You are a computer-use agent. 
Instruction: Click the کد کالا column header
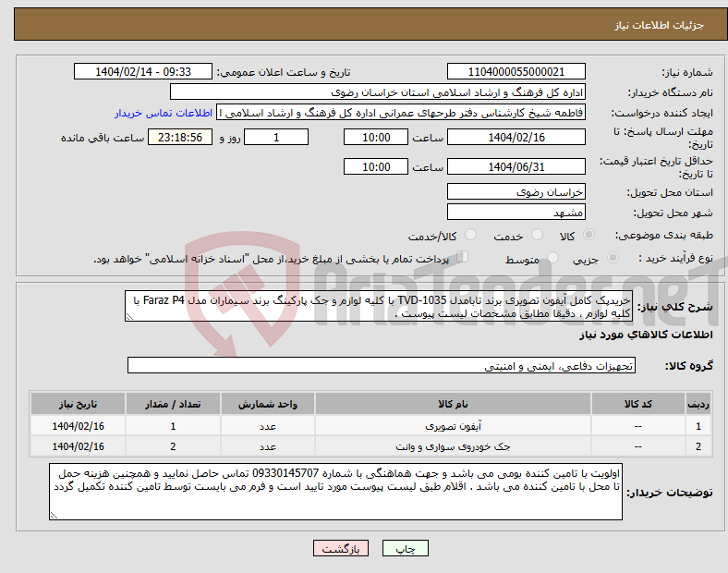coord(638,404)
